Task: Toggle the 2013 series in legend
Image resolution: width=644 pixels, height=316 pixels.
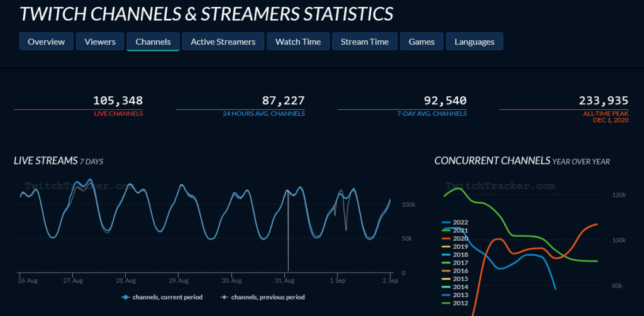Action: point(455,295)
